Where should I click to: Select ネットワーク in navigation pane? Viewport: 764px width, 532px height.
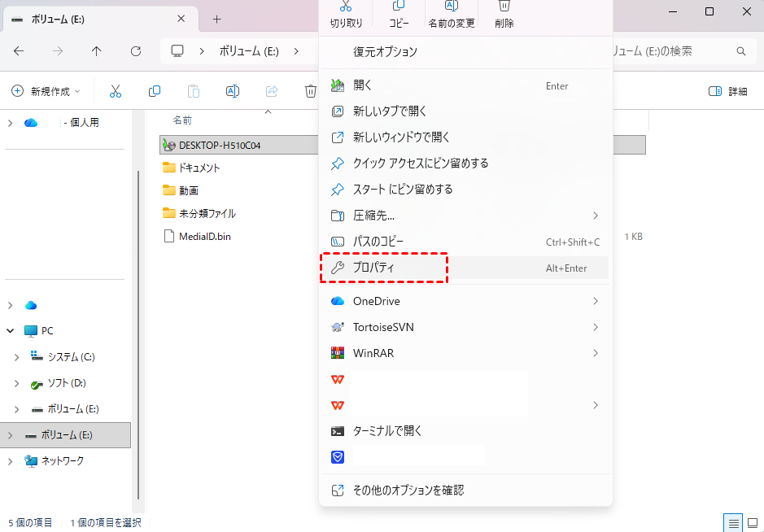tap(62, 461)
